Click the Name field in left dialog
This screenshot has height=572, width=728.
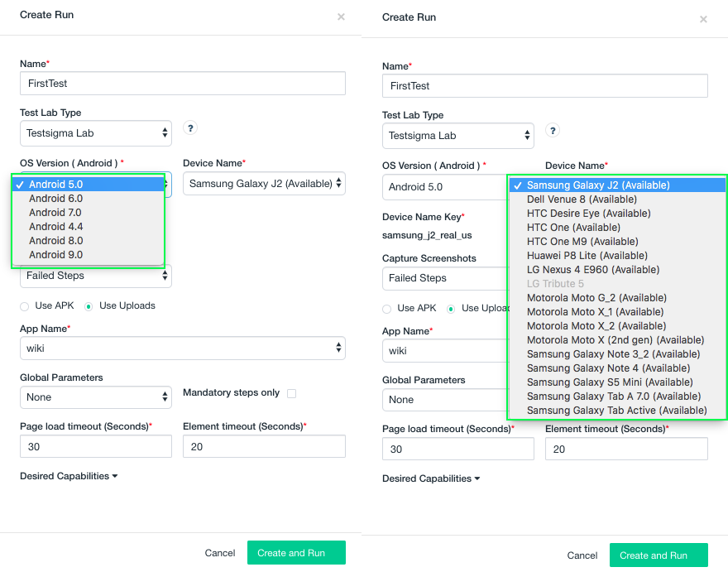[182, 84]
